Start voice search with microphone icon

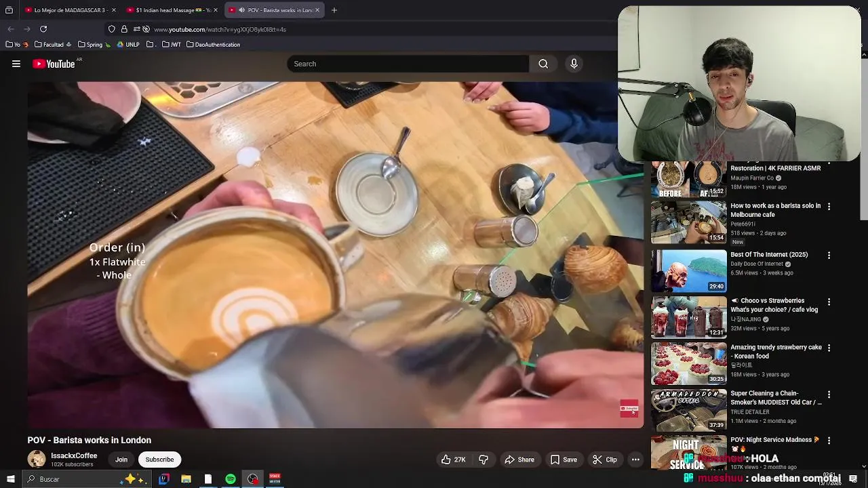click(574, 64)
